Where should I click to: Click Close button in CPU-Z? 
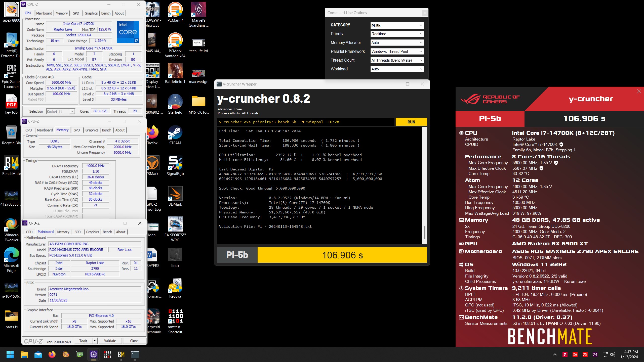point(134,341)
